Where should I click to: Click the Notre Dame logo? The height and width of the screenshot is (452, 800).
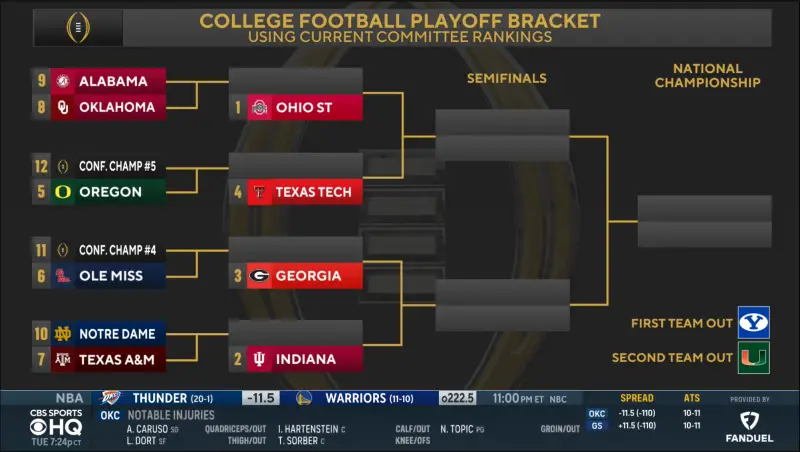tap(64, 333)
